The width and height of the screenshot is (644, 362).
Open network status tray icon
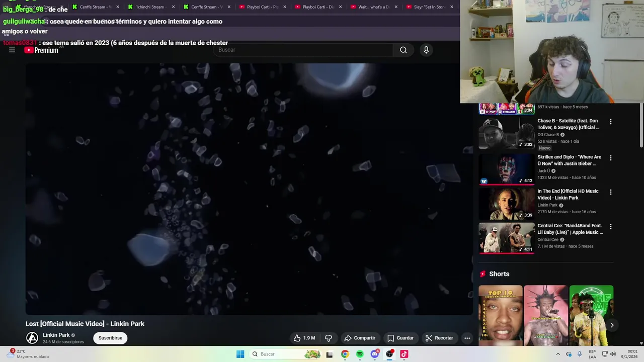pos(605,354)
